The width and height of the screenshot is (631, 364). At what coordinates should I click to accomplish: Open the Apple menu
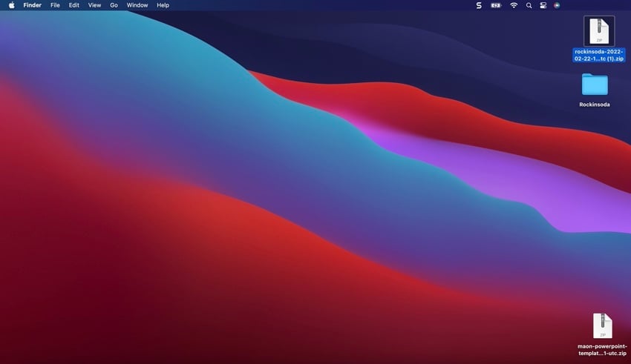coord(11,5)
